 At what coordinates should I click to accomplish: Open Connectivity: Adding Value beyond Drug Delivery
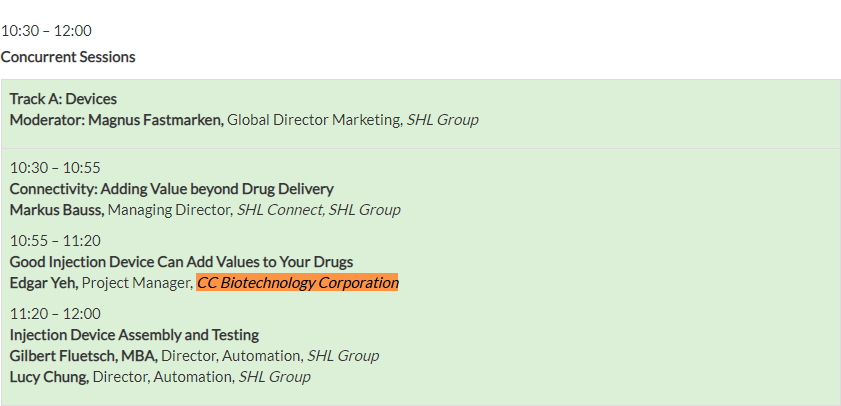point(172,189)
